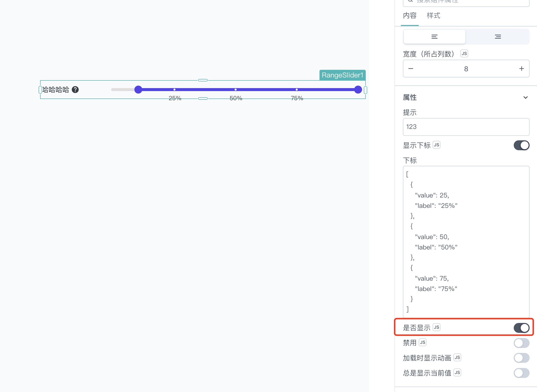Decrease the column width with the minus button
The width and height of the screenshot is (537, 392).
[411, 69]
